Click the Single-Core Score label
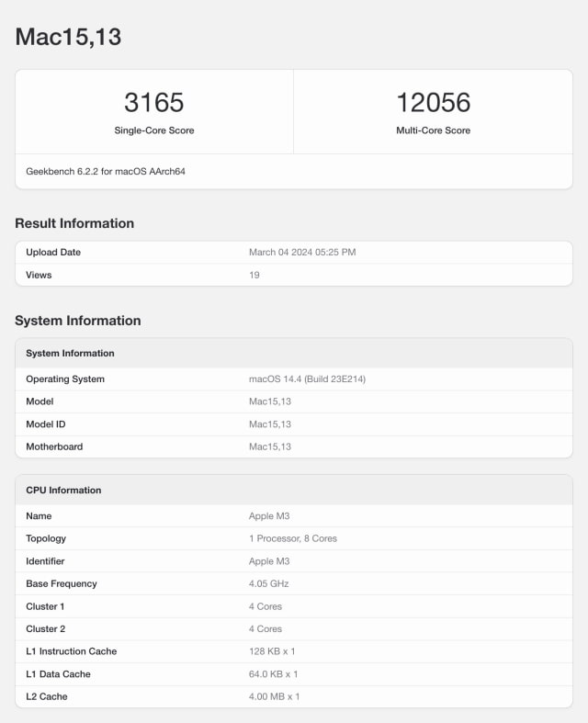Screen dimensions: 588x723 [154, 130]
